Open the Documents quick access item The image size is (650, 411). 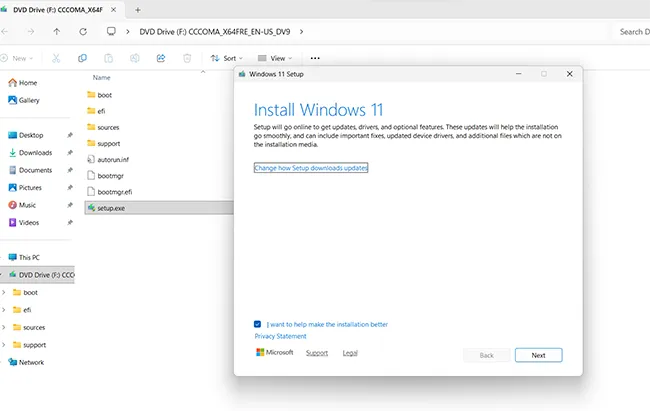pos(30,170)
